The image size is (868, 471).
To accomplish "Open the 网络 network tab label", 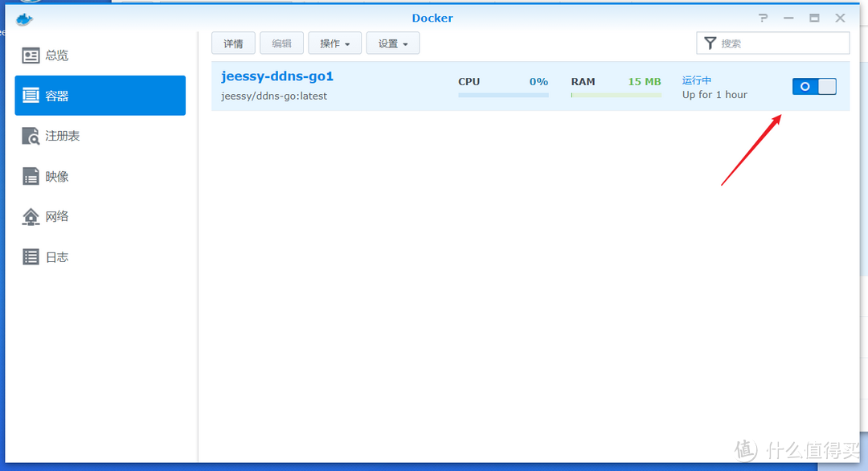I will pyautogui.click(x=57, y=216).
